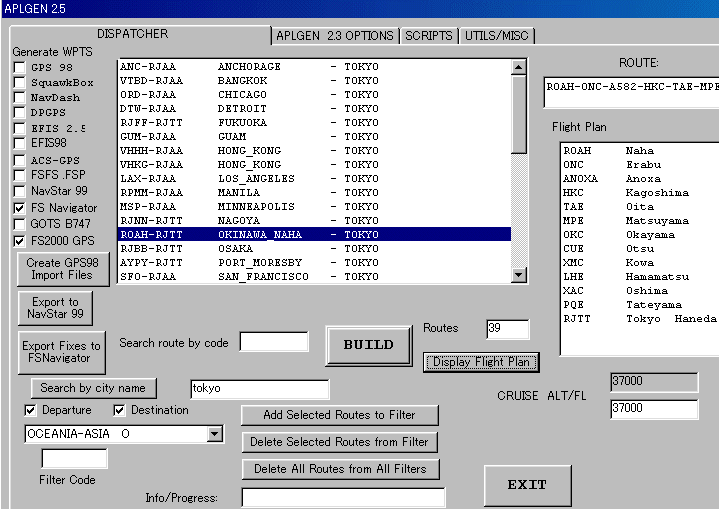Switch to APLGEN 2.3 OPTIONS tab

pyautogui.click(x=334, y=36)
